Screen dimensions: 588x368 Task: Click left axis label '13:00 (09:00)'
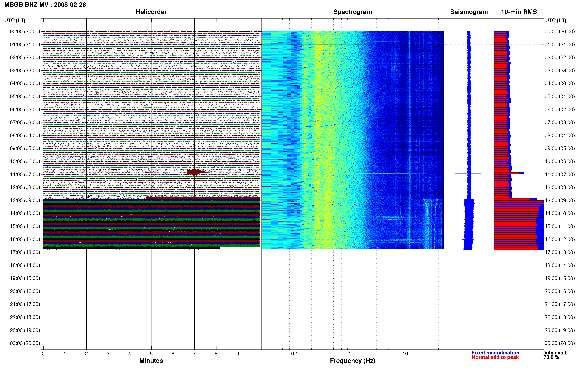[x=25, y=200]
